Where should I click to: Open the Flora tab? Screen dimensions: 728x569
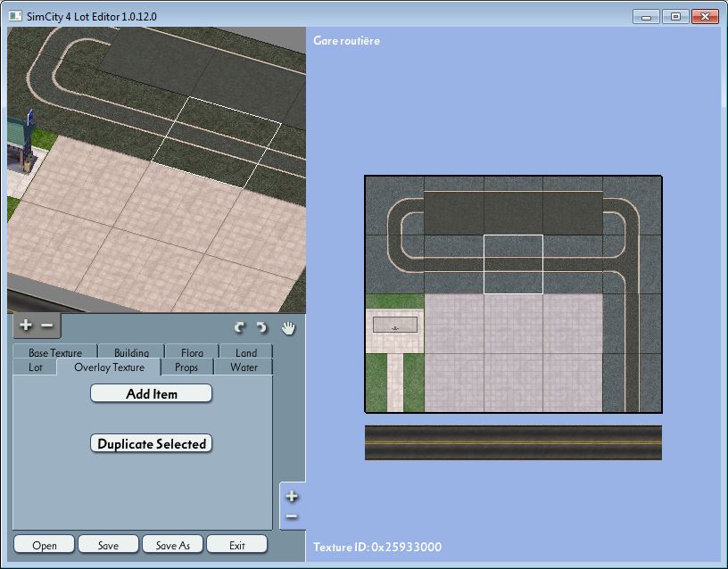[192, 352]
